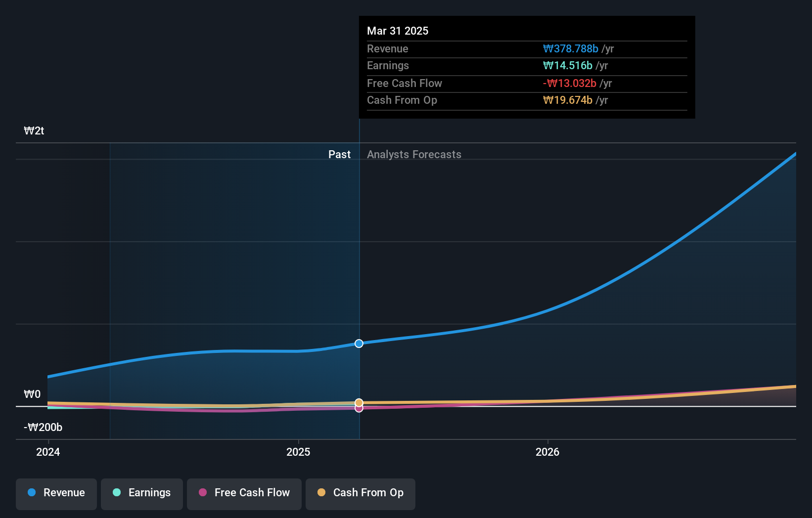The height and width of the screenshot is (518, 812).
Task: Select the Analysts Forecasts section
Action: coord(414,154)
